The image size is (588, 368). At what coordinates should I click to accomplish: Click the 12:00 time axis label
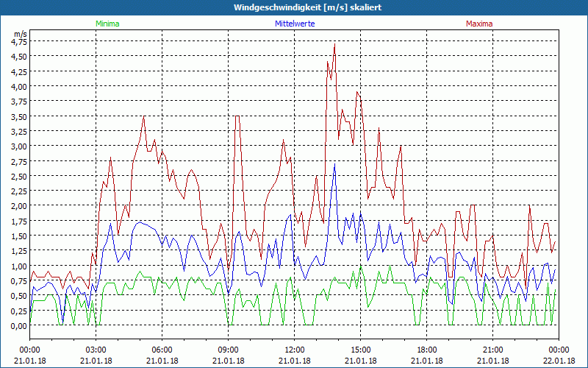295,350
